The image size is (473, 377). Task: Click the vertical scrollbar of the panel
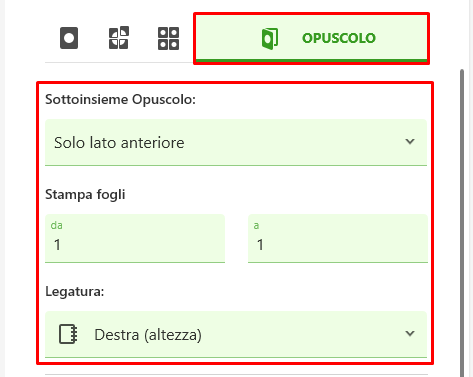(x=462, y=223)
